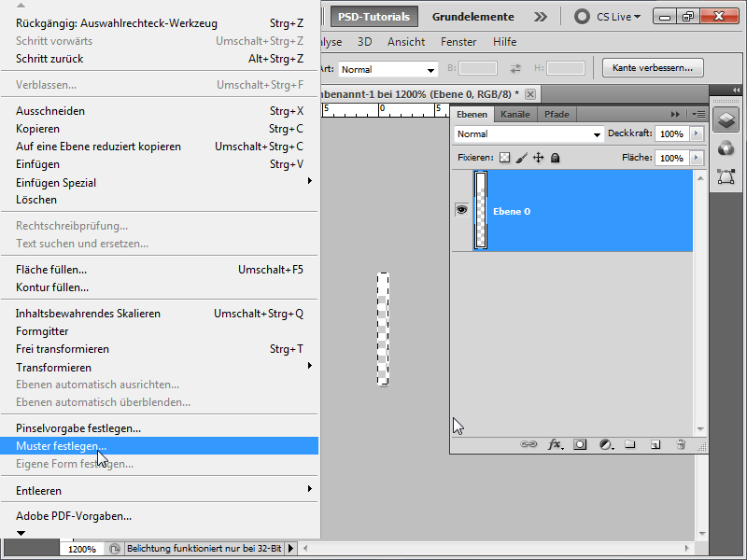
Task: Click link layers icon in Ebenen panel
Action: tap(529, 444)
